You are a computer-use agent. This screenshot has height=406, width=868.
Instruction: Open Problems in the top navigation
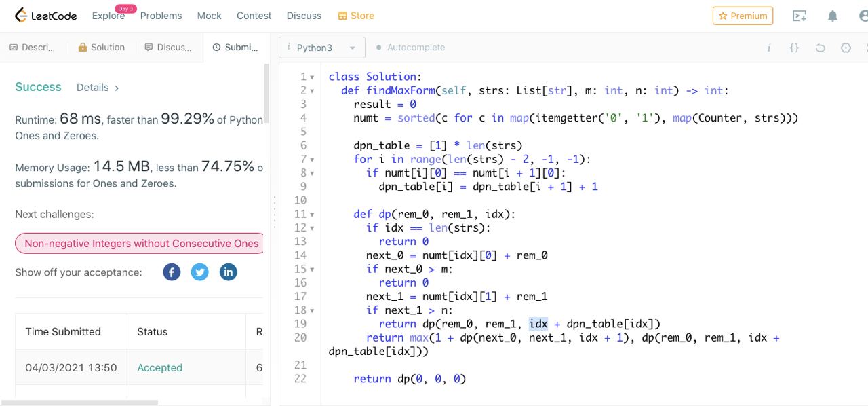click(x=161, y=16)
